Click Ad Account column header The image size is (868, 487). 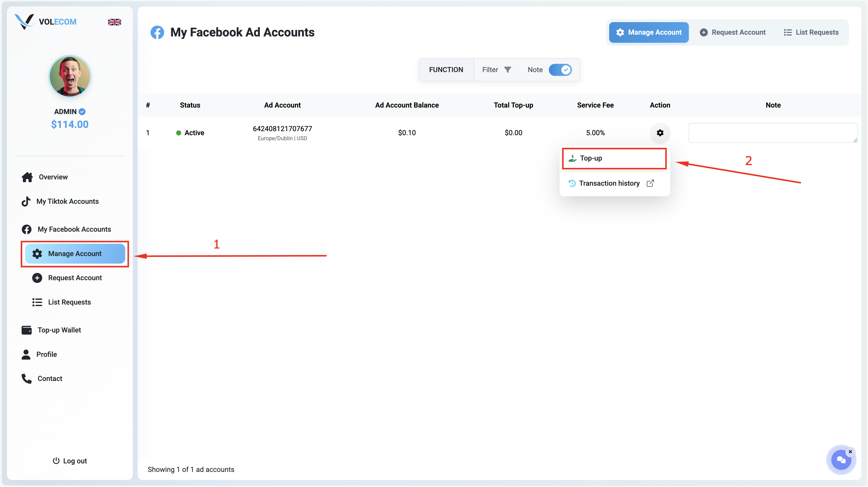pos(282,105)
